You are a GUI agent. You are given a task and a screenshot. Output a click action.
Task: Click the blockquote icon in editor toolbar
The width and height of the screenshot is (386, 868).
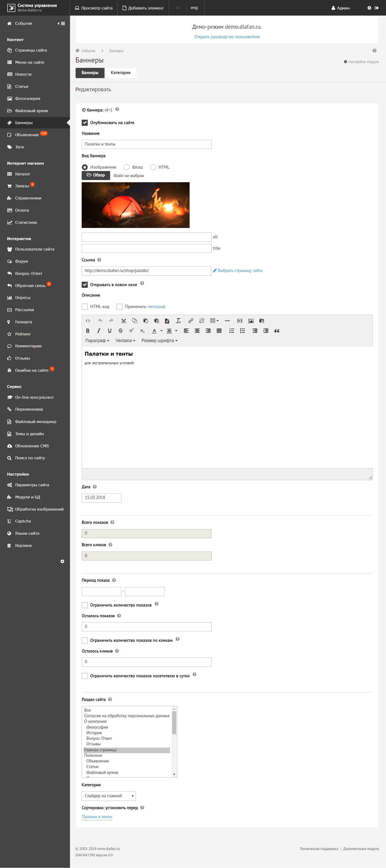(x=277, y=331)
